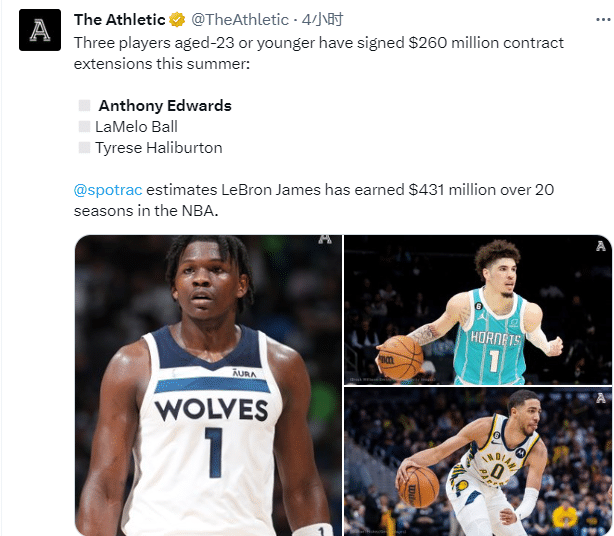
Task: Click the Tyrese Haliburton name text
Action: coord(159,148)
